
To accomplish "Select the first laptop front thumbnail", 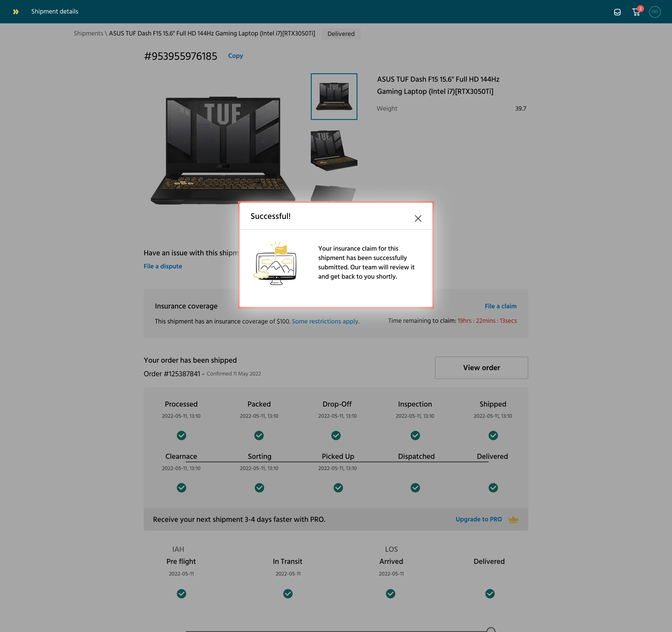I will pos(334,96).
